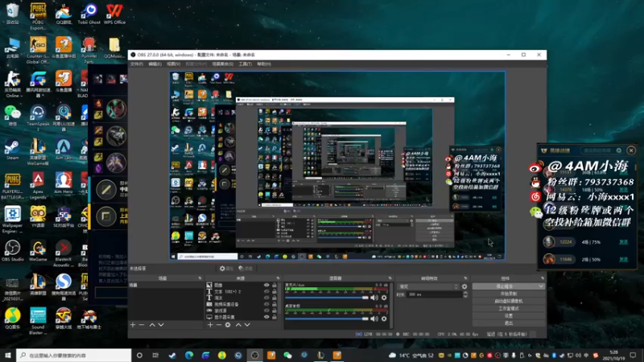Pop out the 来源 dock panel
644x362 pixels.
click(278, 278)
